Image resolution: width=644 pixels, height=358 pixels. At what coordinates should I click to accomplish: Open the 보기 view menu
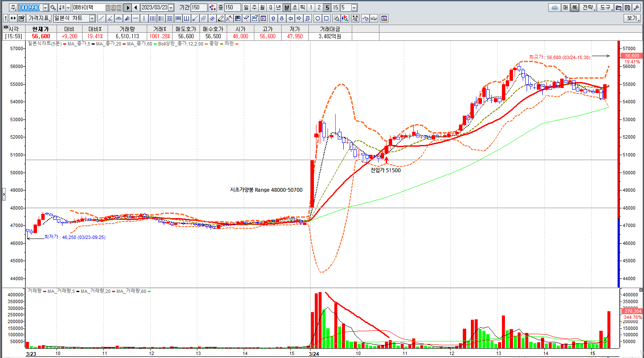coord(632,18)
